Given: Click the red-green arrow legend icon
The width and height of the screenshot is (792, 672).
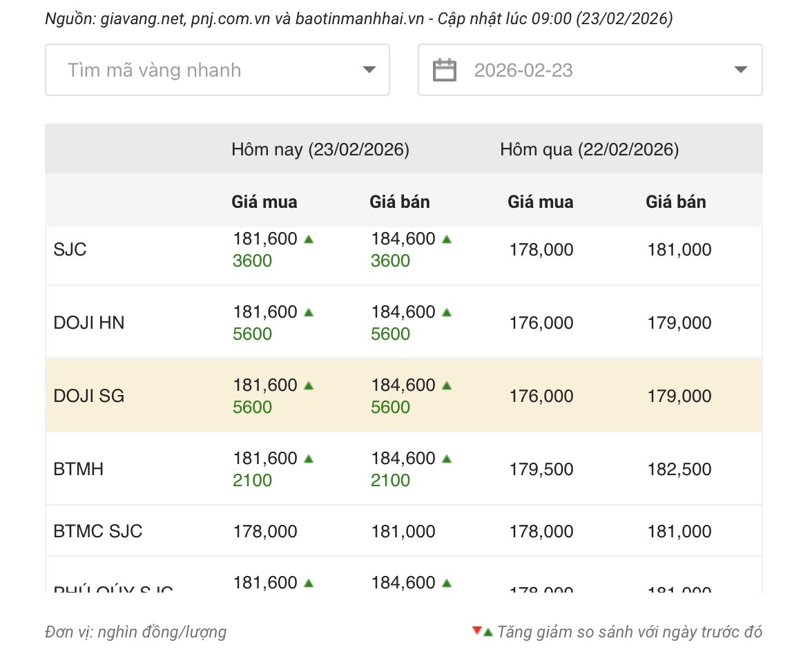Looking at the screenshot, I should 482,631.
